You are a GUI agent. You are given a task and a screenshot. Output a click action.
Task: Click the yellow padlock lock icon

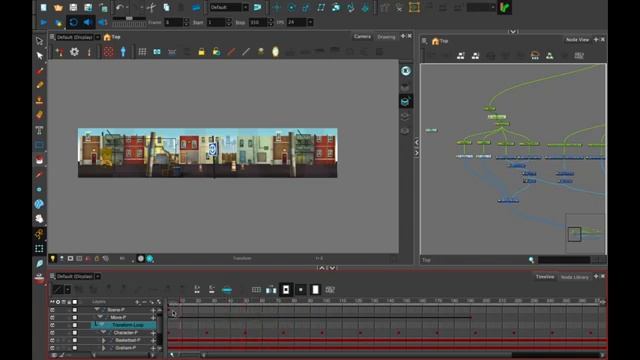click(201, 52)
